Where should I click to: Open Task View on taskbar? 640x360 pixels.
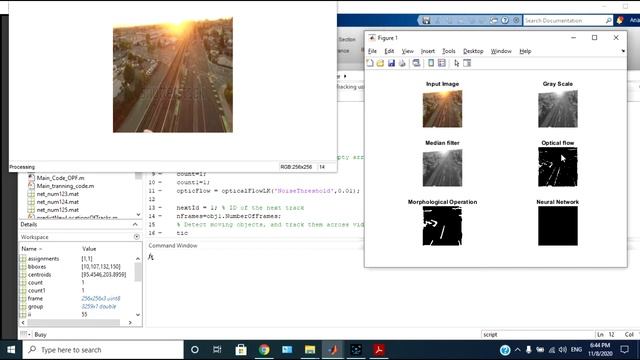[217, 350]
